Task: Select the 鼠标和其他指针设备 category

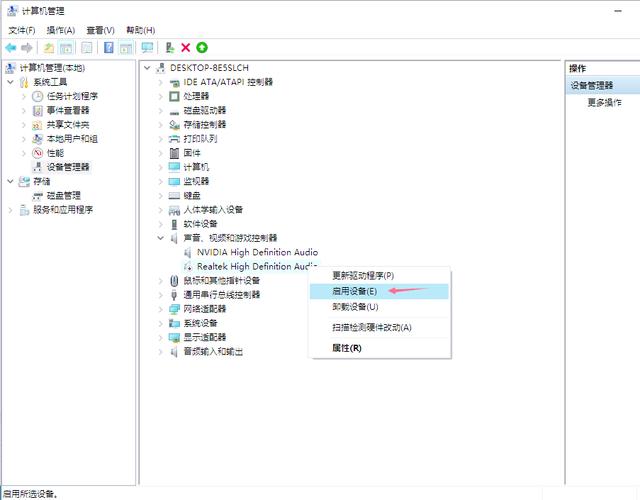Action: tap(222, 280)
